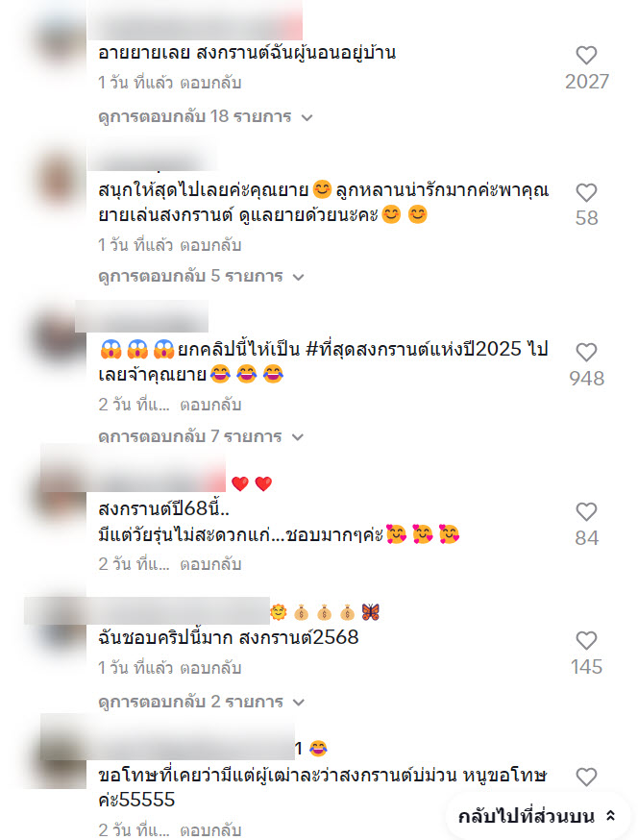This screenshot has height=840, width=638.
Task: Expand ดูการตอบกลับ 18 รายการ replies
Action: tap(206, 117)
